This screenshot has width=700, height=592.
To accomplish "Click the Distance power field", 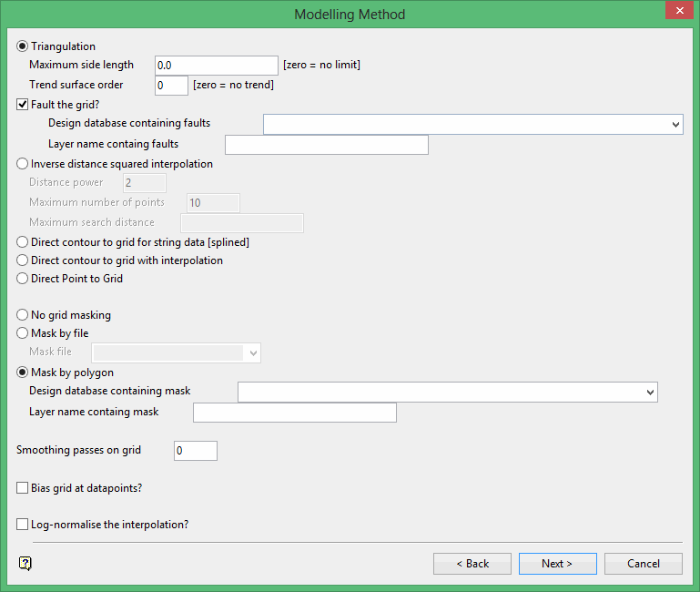I will pyautogui.click(x=145, y=183).
